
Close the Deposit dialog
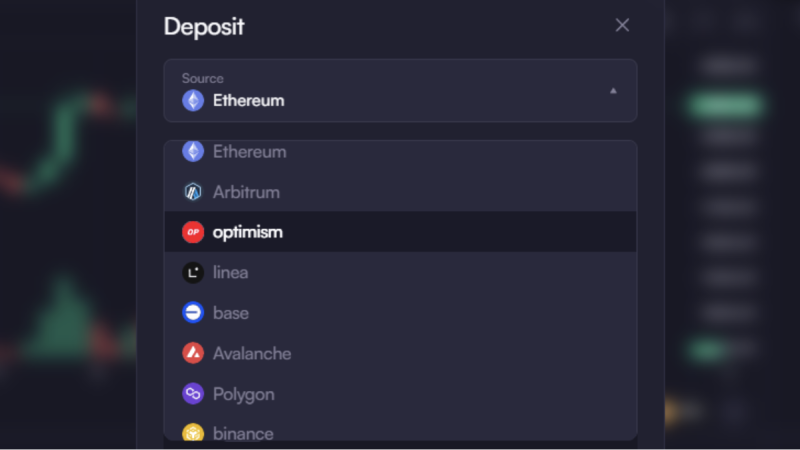(x=622, y=25)
